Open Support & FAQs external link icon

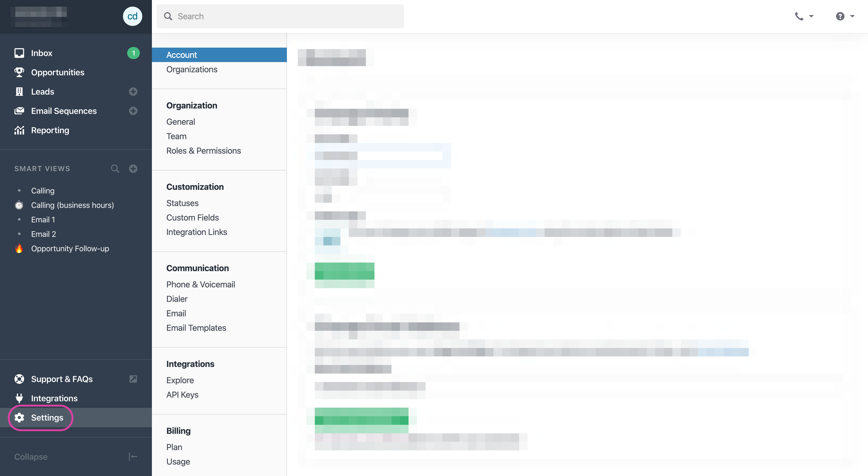pos(133,379)
